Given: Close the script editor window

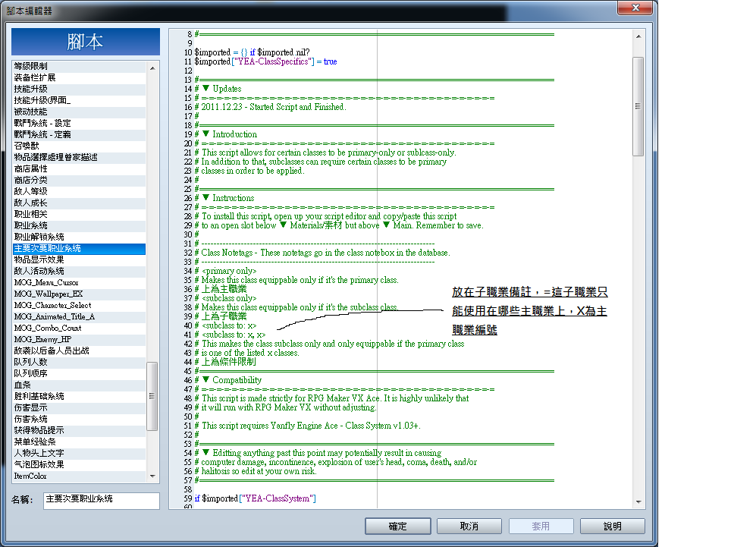Looking at the screenshot, I should point(635,8).
